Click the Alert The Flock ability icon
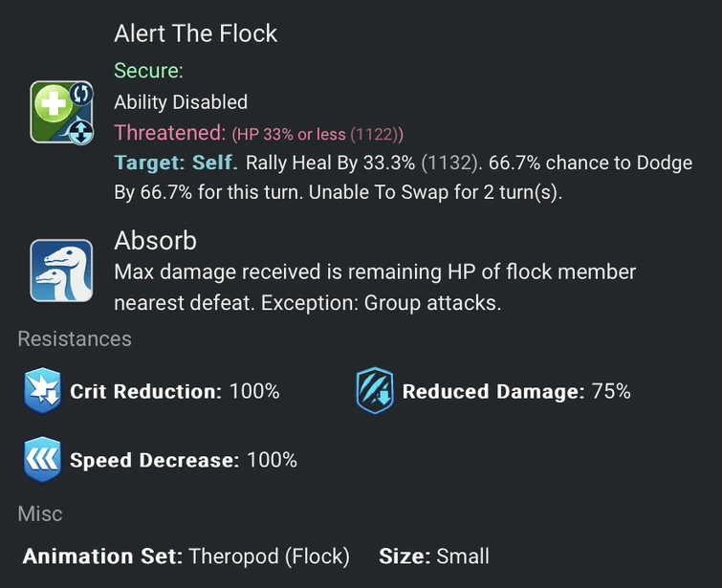 click(x=61, y=112)
